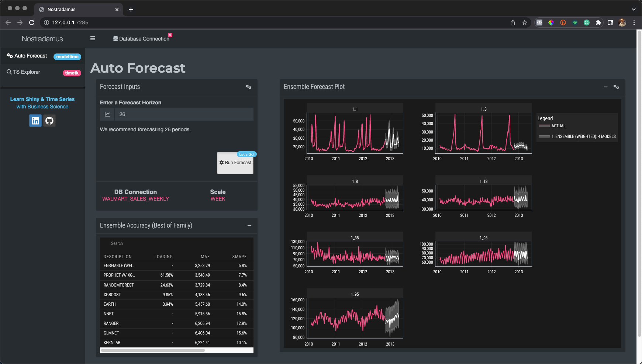Open the green chevron extension icon
The width and height of the screenshot is (642, 364).
[575, 22]
